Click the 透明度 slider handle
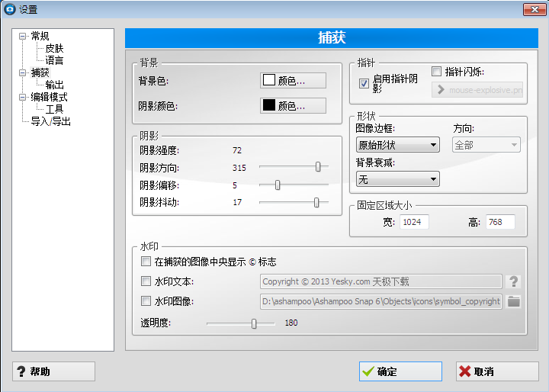This screenshot has width=549, height=392. point(254,323)
